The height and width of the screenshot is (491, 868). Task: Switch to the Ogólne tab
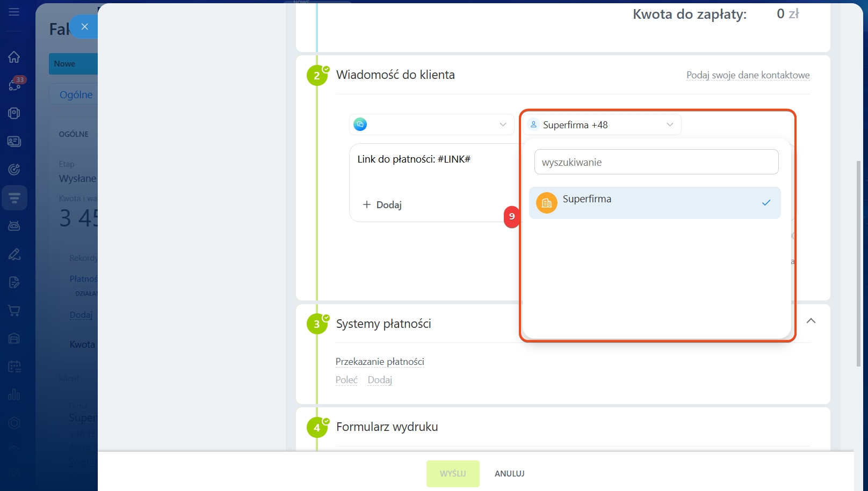[76, 95]
